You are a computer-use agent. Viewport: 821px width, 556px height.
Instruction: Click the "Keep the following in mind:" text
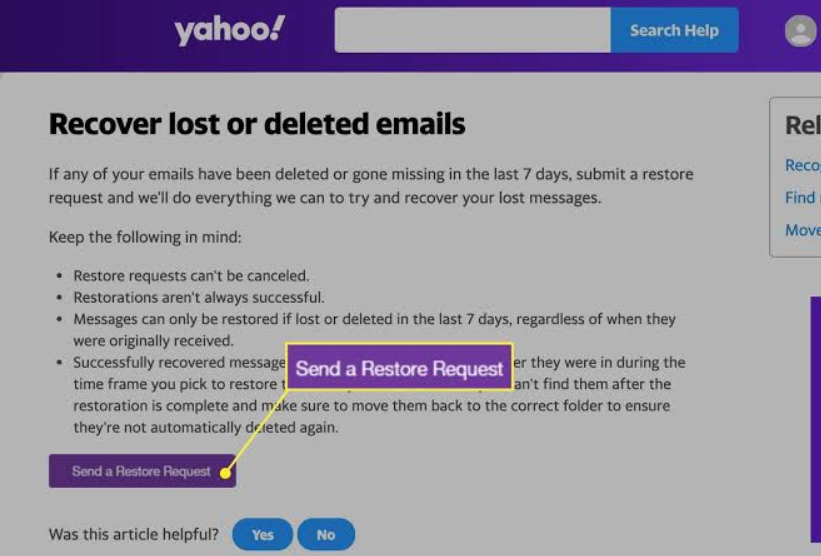click(x=145, y=237)
